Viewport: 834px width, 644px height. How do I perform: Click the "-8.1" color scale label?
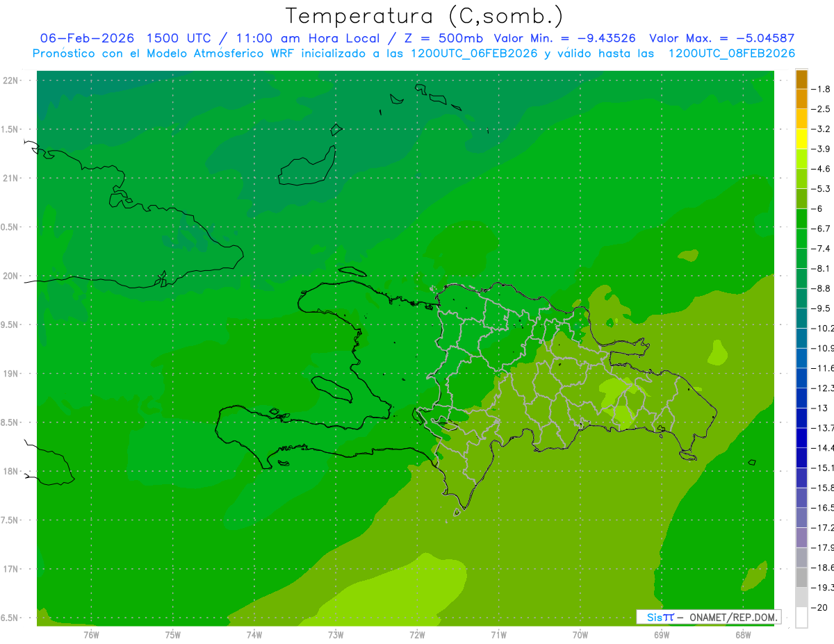[821, 268]
